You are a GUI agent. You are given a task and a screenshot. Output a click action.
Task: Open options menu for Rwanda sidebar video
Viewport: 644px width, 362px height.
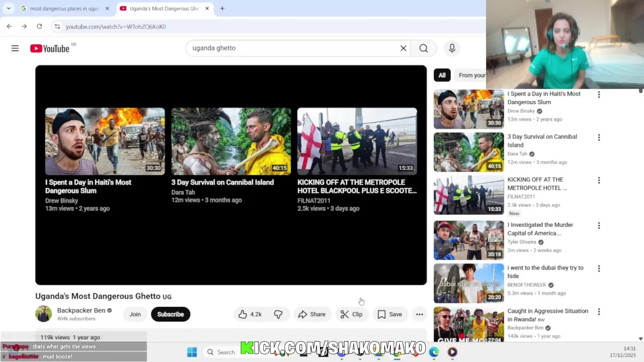point(599,312)
